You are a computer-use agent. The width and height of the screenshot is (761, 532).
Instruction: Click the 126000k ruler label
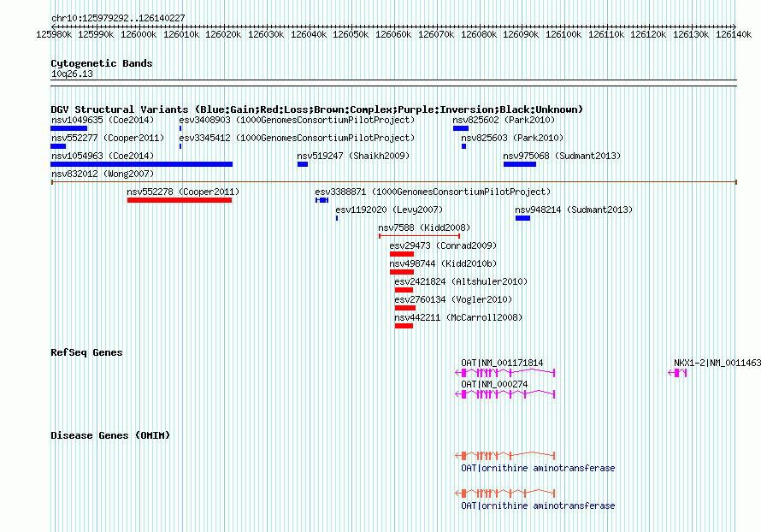(139, 34)
